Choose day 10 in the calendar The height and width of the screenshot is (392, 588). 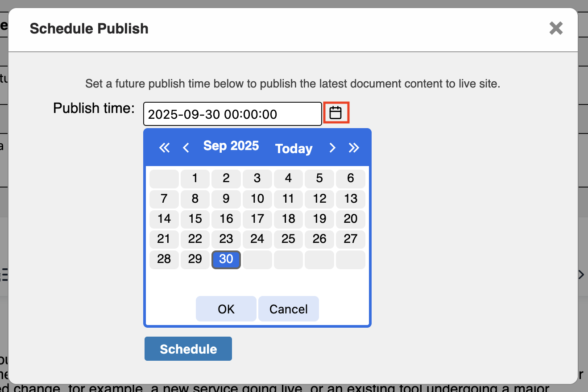[x=257, y=199]
